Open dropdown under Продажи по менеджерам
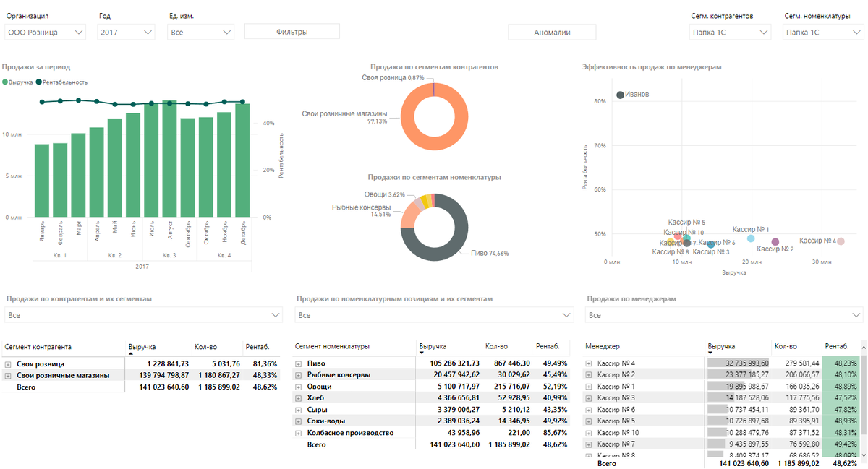Screen dimensions: 868x469 point(724,315)
